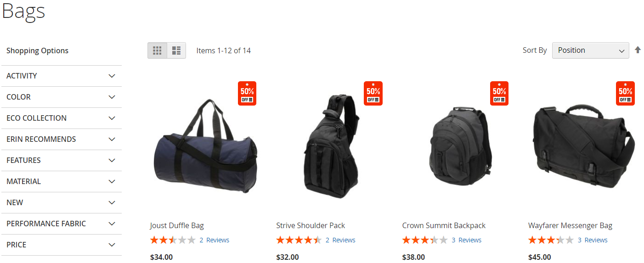Viewport: 644px width, 263px height.
Task: Open Joust Duffle Bag product link
Action: (177, 225)
